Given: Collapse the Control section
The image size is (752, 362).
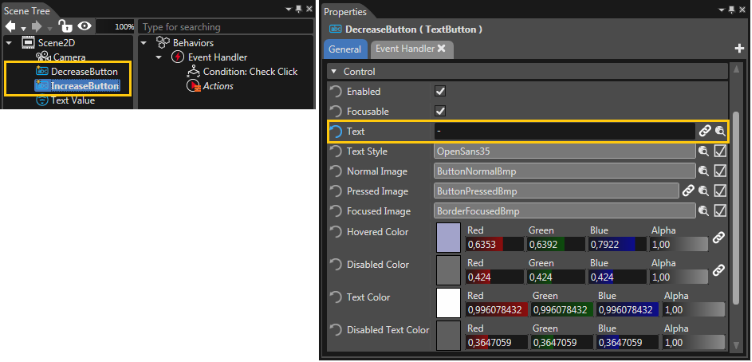Looking at the screenshot, I should [334, 72].
